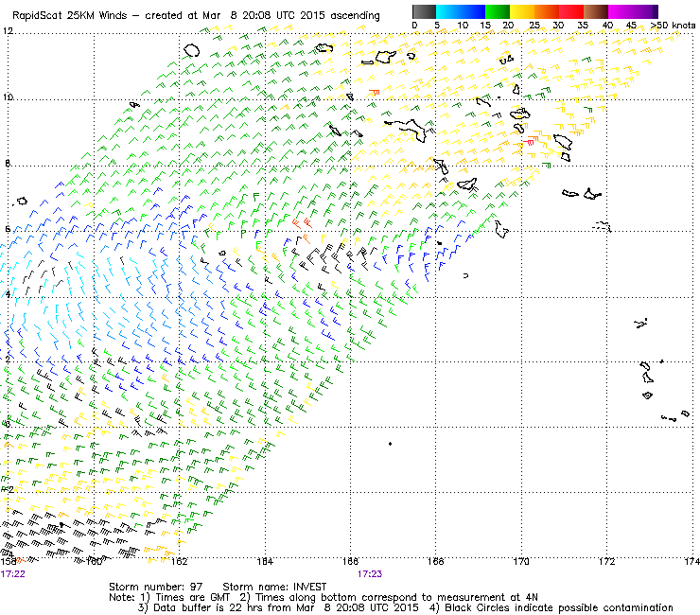Click the longitude label '174'
Image resolution: width=700 pixels, height=615 pixels.
pyautogui.click(x=691, y=561)
